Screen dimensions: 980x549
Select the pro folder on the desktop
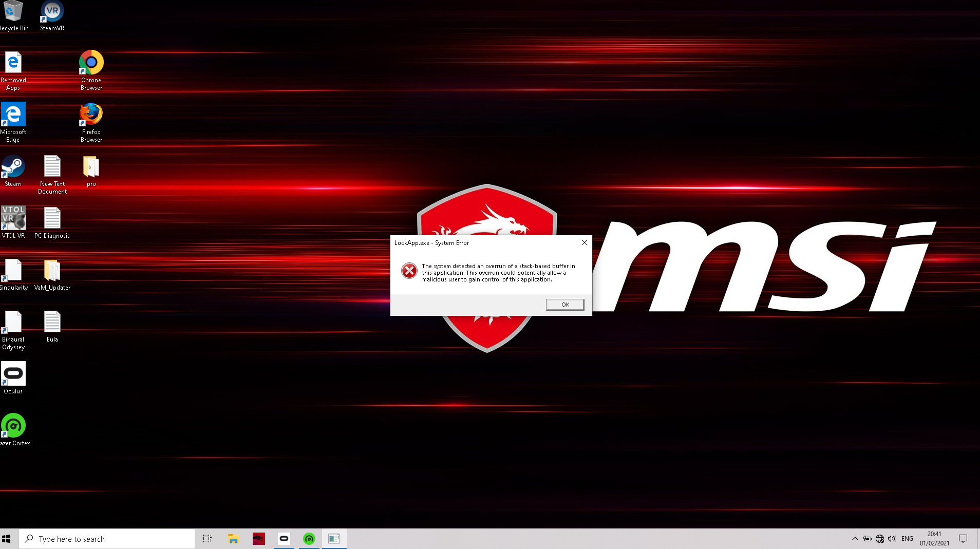91,171
